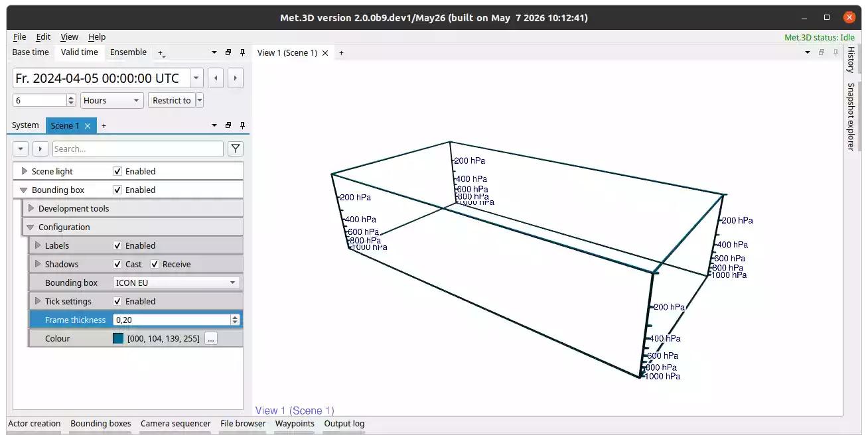Pin the time panel dock widget
868x441 pixels.
click(x=242, y=52)
